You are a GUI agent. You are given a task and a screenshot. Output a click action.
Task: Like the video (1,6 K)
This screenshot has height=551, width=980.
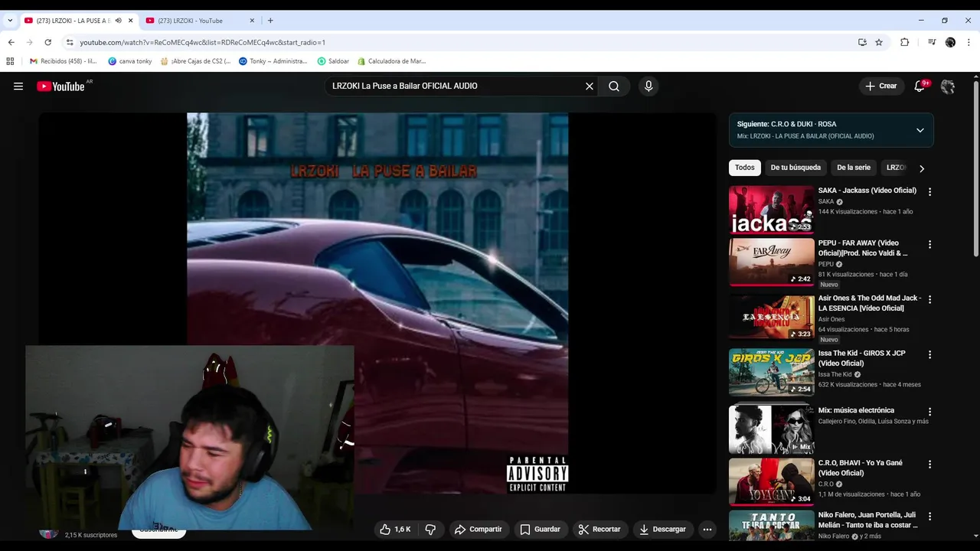coord(395,529)
